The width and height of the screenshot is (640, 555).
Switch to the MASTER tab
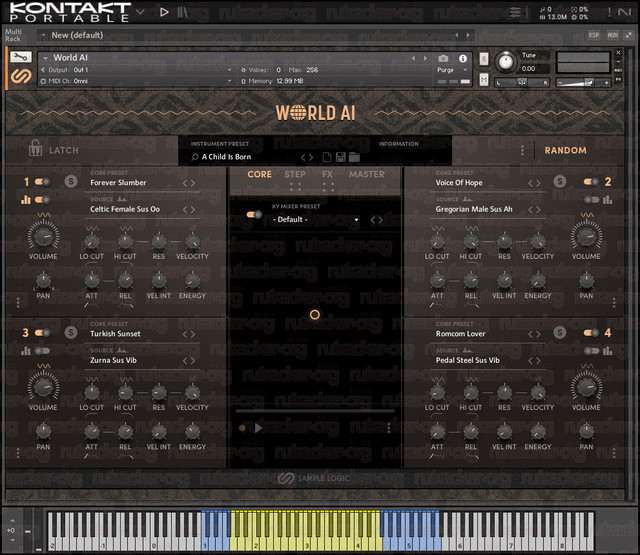[x=367, y=174]
